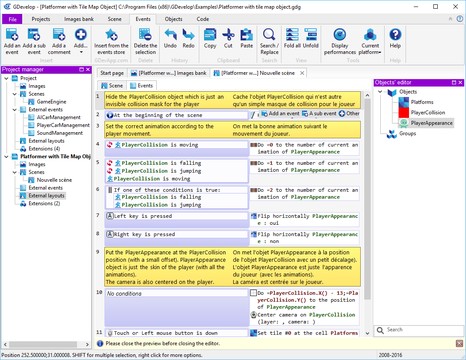466x360 pixels.
Task: Collapse the Platformer with Tile Map project
Action: [x=6, y=156]
